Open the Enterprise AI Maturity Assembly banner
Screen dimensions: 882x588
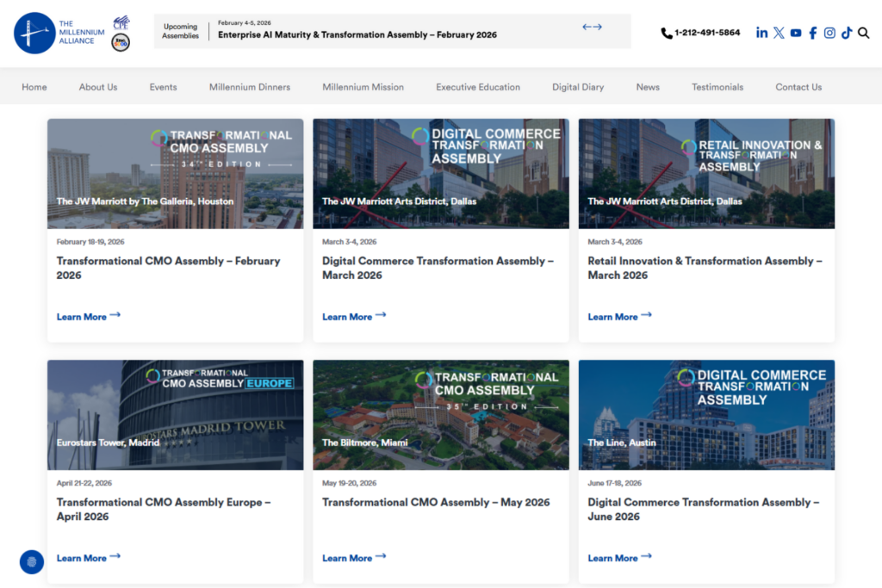point(358,34)
